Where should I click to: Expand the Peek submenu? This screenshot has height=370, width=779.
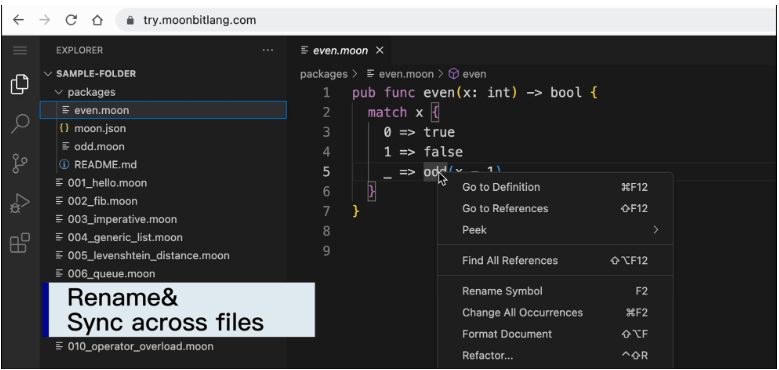[555, 230]
